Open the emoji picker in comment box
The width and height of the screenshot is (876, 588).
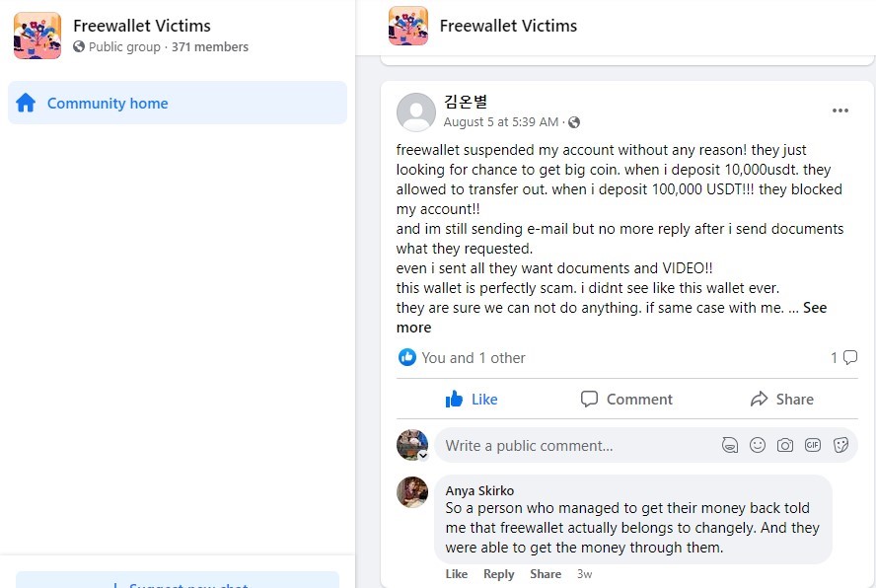pyautogui.click(x=758, y=445)
